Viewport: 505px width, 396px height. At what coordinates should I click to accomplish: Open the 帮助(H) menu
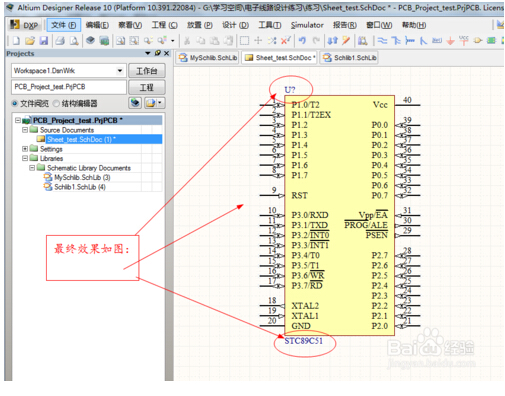click(x=414, y=25)
